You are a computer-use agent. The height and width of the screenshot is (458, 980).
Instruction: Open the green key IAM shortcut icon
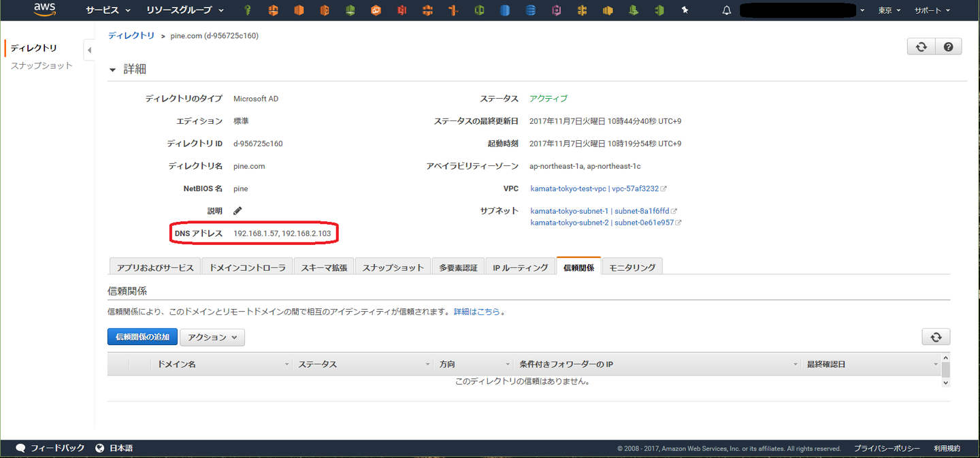tap(248, 10)
